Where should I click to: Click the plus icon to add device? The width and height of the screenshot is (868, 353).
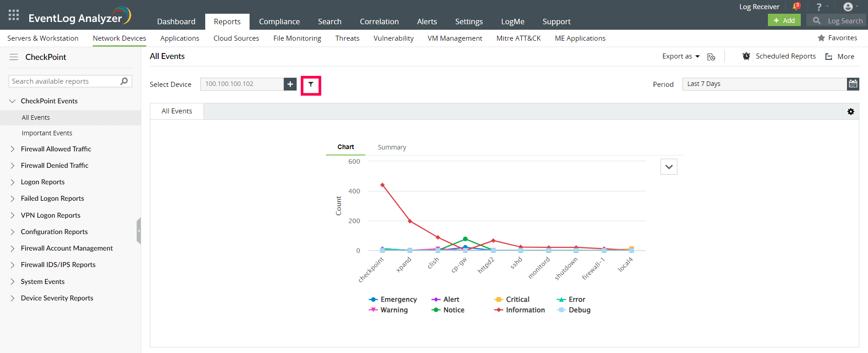[290, 84]
